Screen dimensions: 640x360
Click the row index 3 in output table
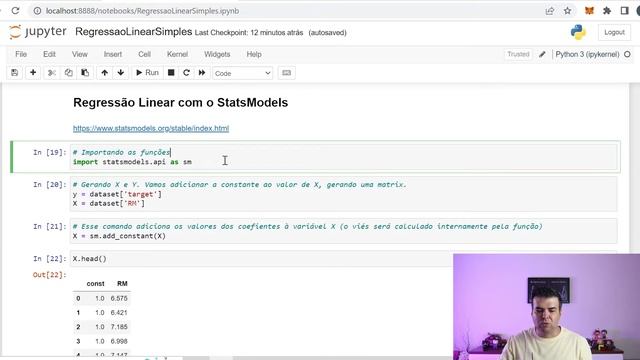(x=78, y=341)
